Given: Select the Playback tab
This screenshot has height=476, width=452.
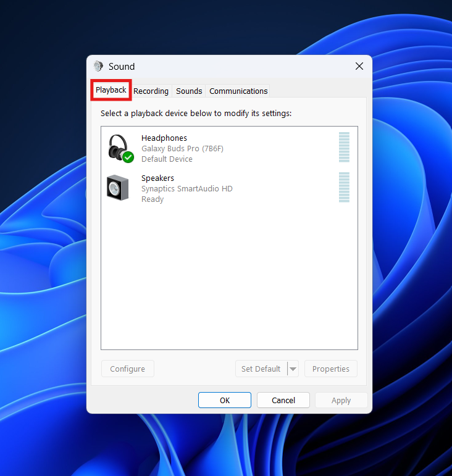Looking at the screenshot, I should [x=111, y=90].
